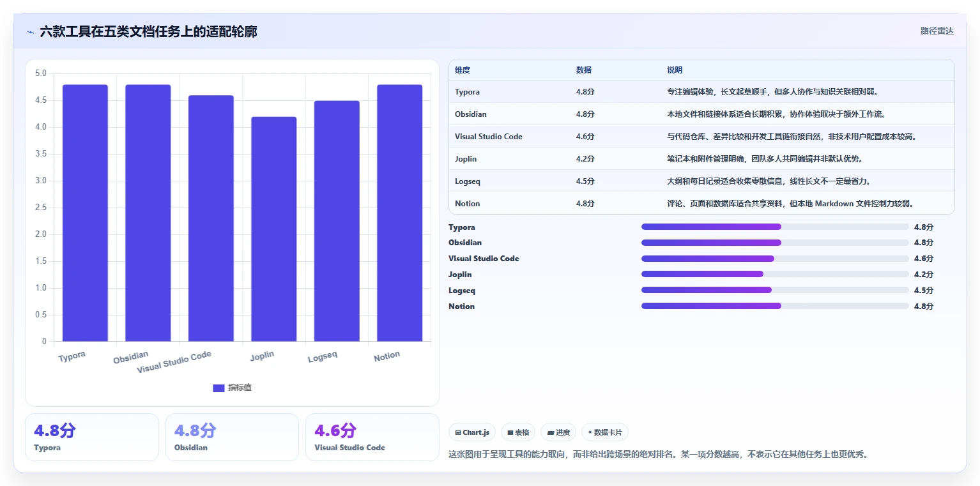Click the Typora bar in the chart
Image resolution: width=980 pixels, height=486 pixels.
pos(85,213)
